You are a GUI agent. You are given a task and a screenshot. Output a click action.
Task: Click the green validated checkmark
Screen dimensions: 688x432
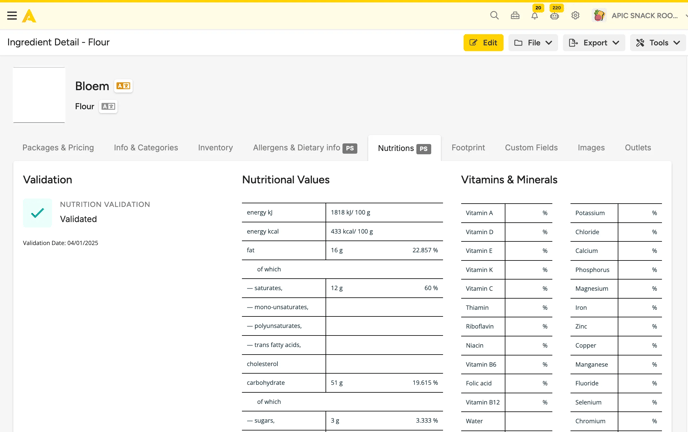coord(37,212)
